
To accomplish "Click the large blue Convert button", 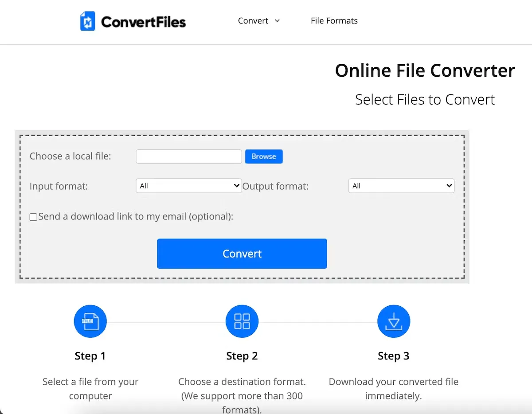I will 242,254.
